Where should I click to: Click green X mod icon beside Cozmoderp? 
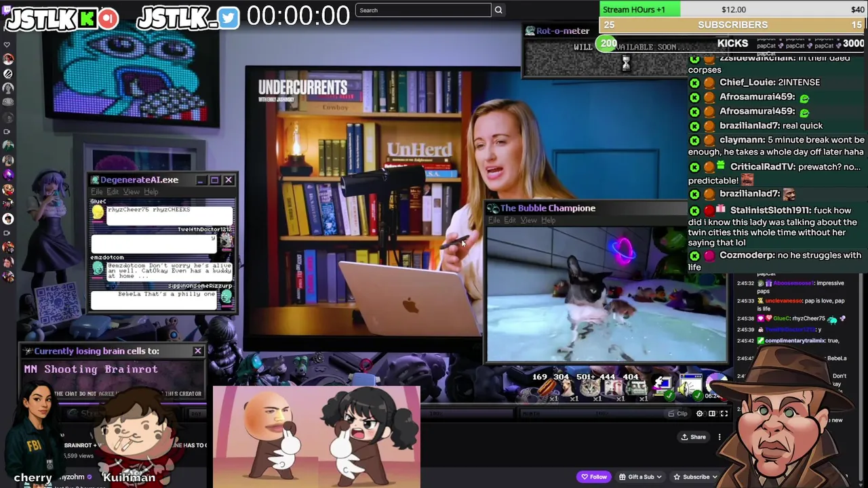point(694,256)
